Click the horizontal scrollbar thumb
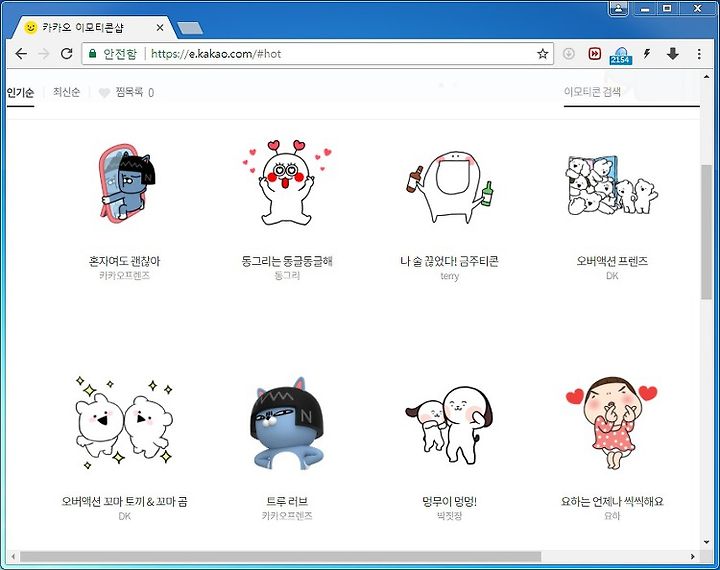 click(280, 557)
